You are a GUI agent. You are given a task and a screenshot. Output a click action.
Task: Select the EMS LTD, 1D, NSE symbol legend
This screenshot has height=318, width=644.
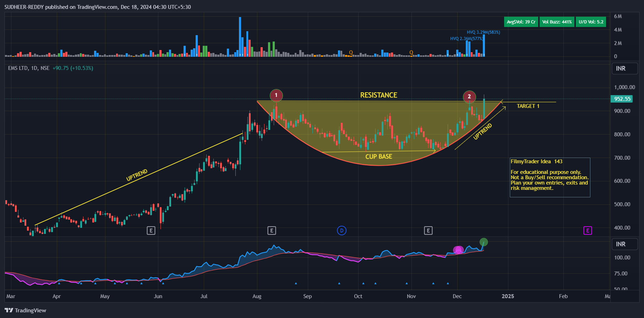tap(29, 68)
